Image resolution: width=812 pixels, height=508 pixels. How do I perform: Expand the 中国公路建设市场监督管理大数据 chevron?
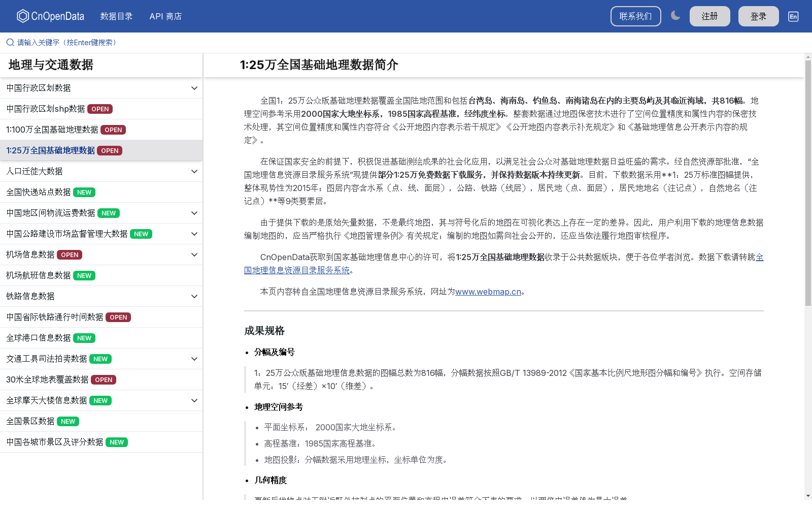[x=194, y=234]
